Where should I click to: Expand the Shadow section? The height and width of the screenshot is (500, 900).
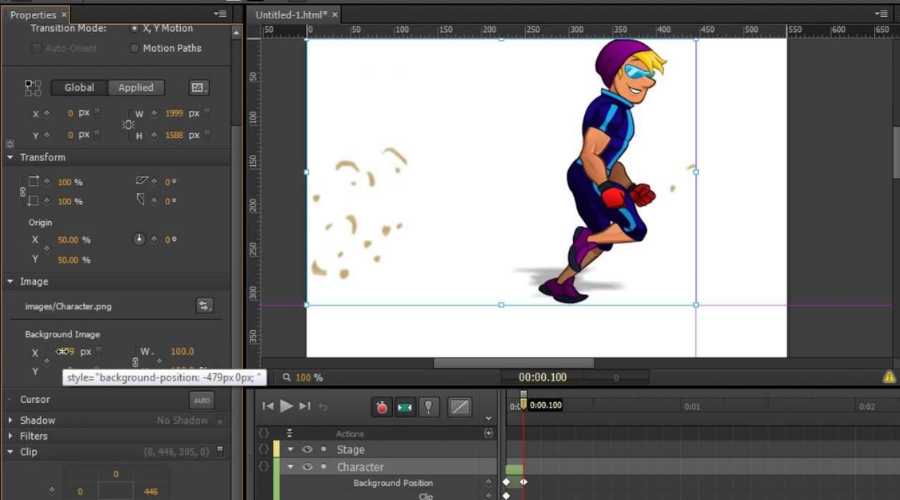10,420
